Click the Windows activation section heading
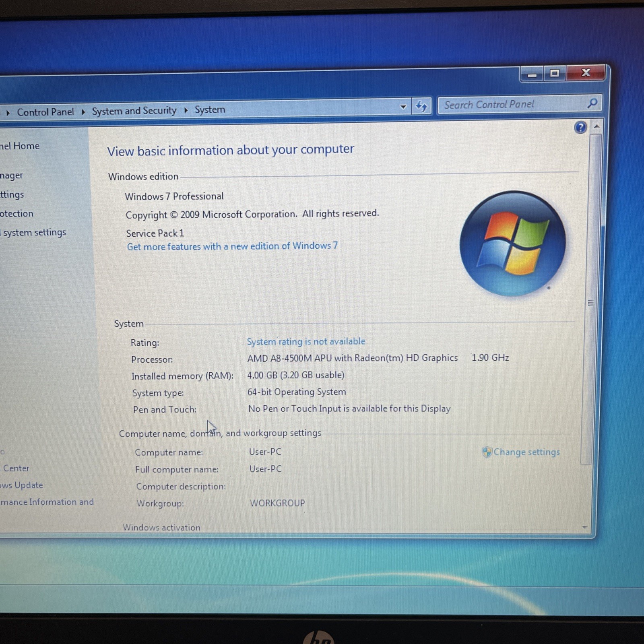The image size is (644, 644). (161, 527)
